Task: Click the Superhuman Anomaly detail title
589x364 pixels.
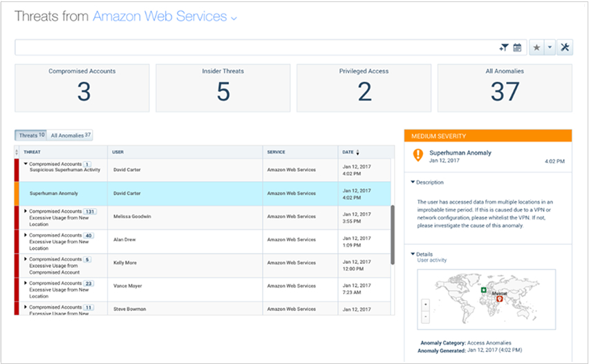Action: click(x=460, y=153)
